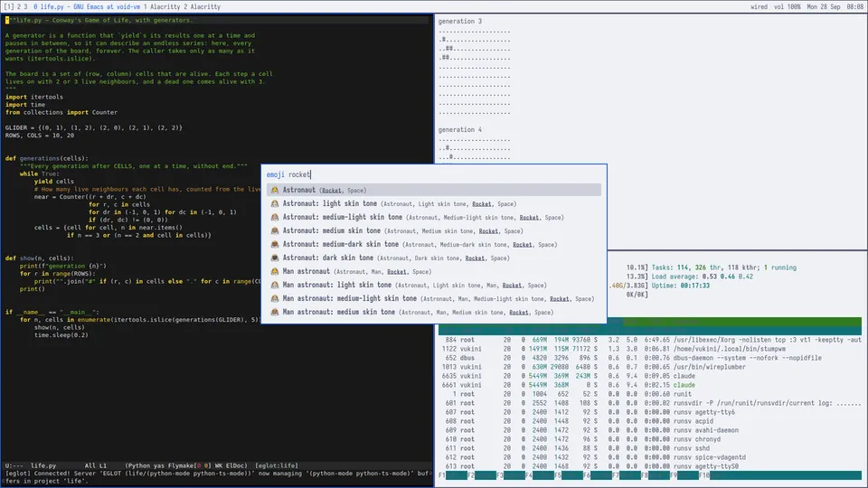Select '1 Alacritty' window in top bar
Image resolution: width=868 pixels, height=488 pixels.
(162, 6)
